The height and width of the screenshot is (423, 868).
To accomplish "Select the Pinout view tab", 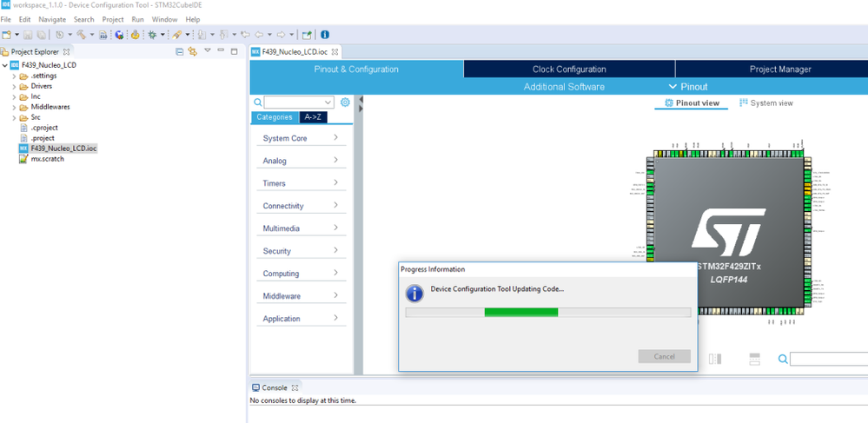I will coord(692,103).
